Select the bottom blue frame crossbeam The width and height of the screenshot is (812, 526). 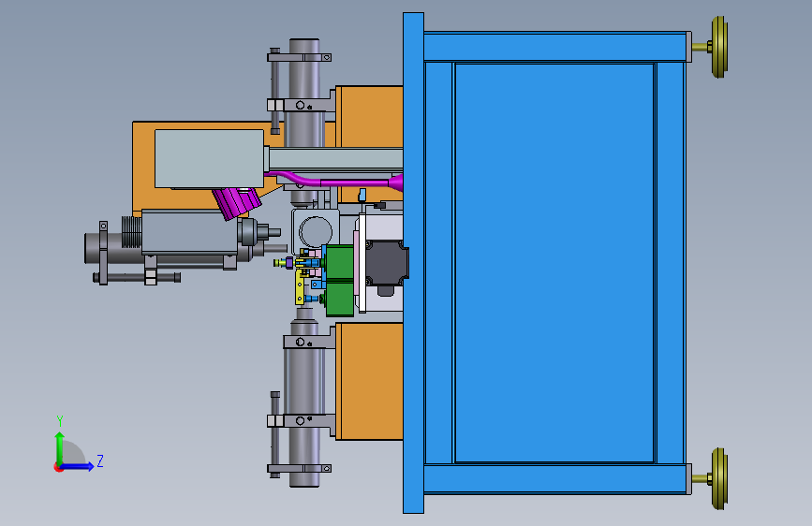tap(555, 479)
